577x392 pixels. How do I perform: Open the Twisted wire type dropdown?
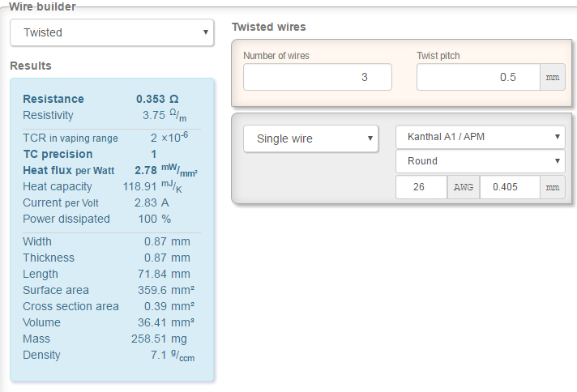(x=112, y=33)
